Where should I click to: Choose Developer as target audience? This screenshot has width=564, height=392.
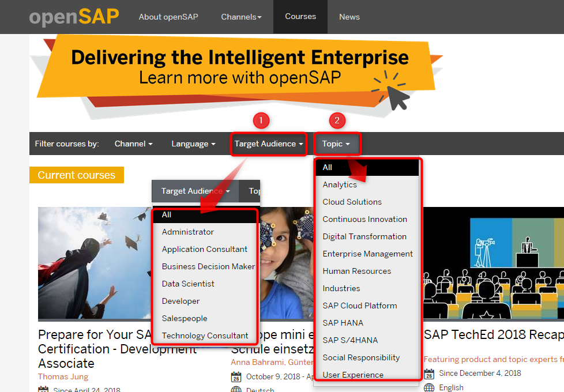click(205, 301)
